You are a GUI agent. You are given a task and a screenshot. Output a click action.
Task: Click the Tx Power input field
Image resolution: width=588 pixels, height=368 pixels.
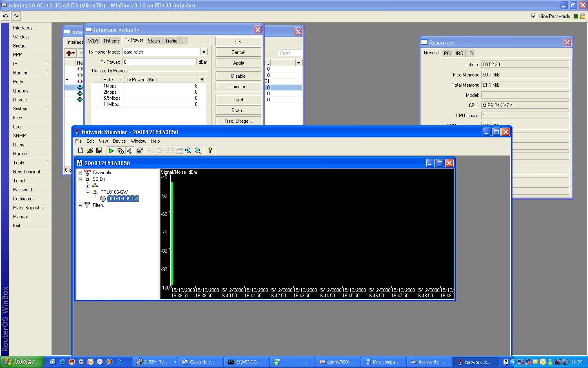point(159,62)
